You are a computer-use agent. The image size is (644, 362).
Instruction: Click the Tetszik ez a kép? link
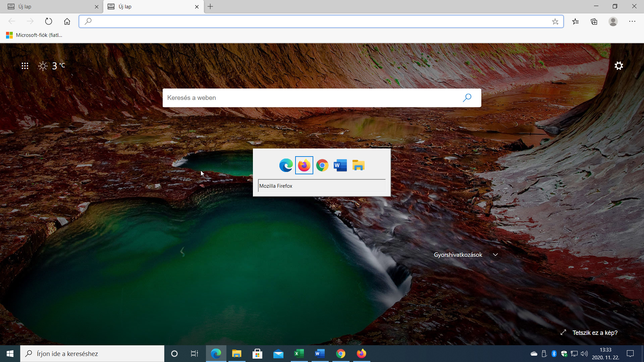click(x=595, y=333)
